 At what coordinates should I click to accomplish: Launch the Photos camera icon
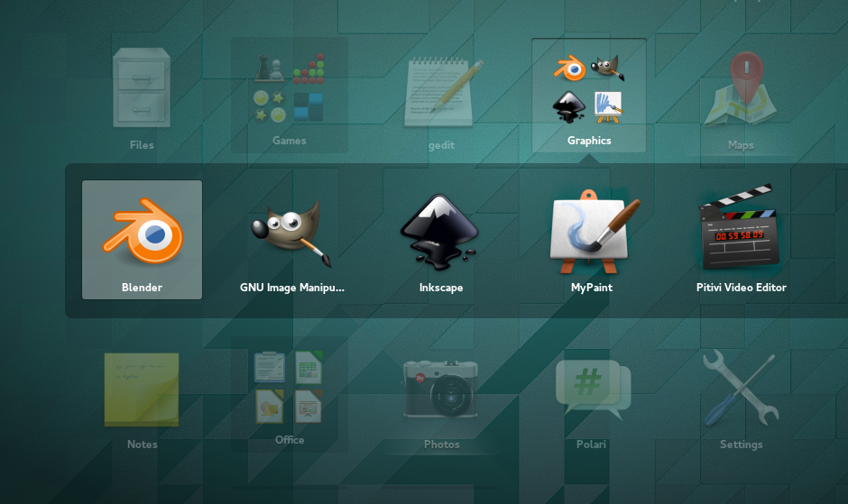click(x=440, y=389)
